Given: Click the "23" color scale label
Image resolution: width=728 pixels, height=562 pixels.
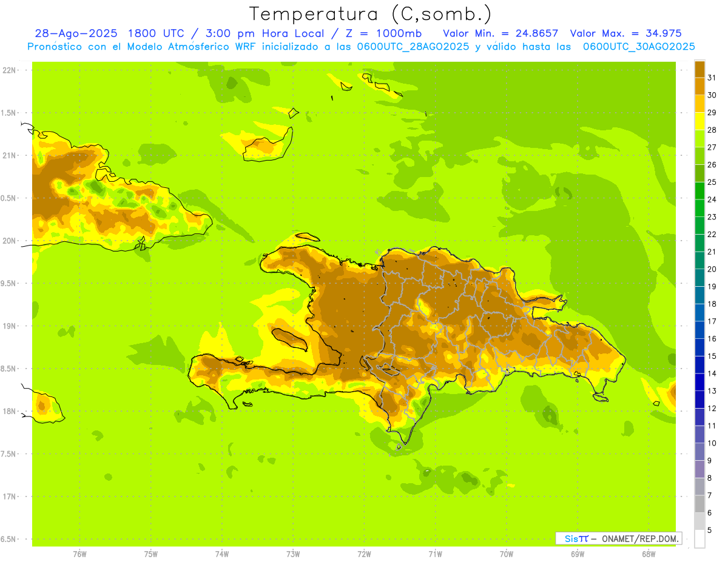Looking at the screenshot, I should click(x=712, y=216).
